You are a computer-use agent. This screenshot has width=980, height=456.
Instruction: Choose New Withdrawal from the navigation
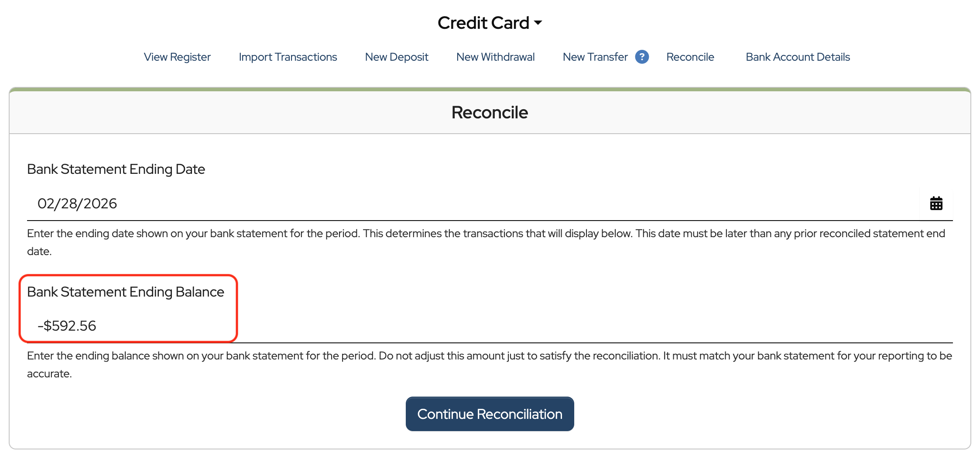pyautogui.click(x=495, y=57)
